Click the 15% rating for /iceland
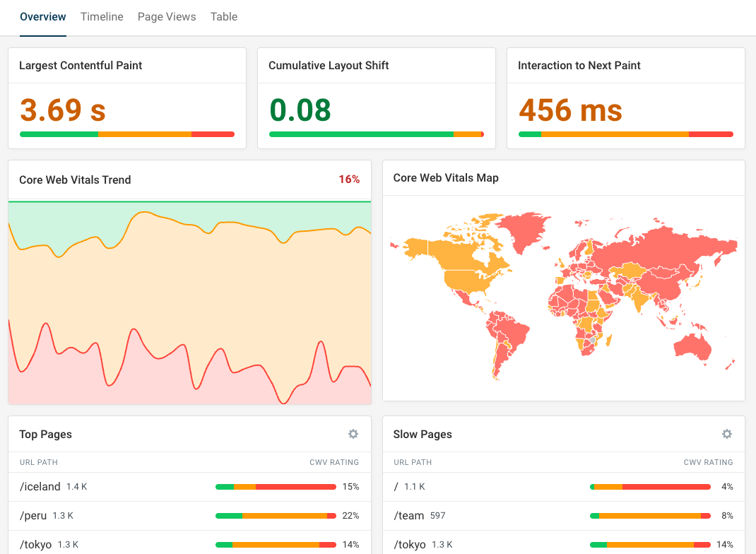 [350, 486]
